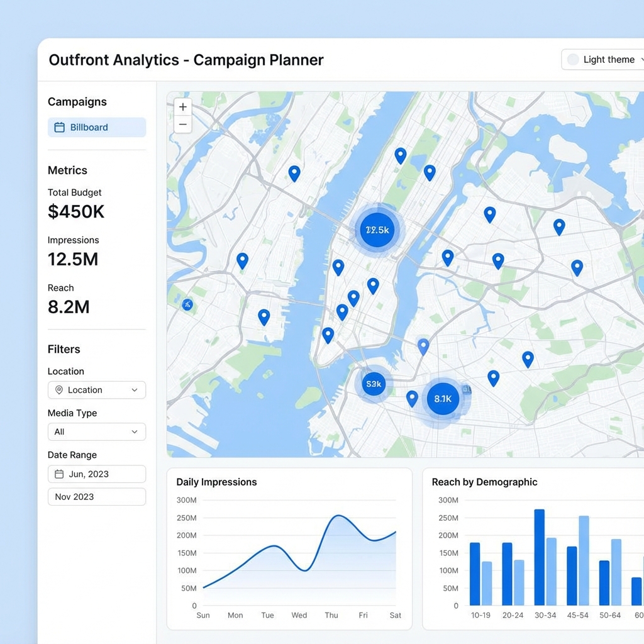Select the 22.5k cluster marker on map
The image size is (644, 644).
pyautogui.click(x=377, y=230)
